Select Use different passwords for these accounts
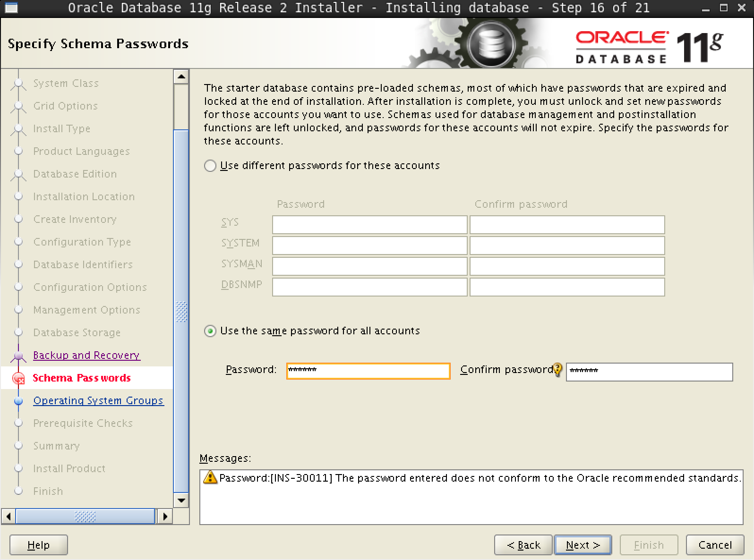 [210, 166]
